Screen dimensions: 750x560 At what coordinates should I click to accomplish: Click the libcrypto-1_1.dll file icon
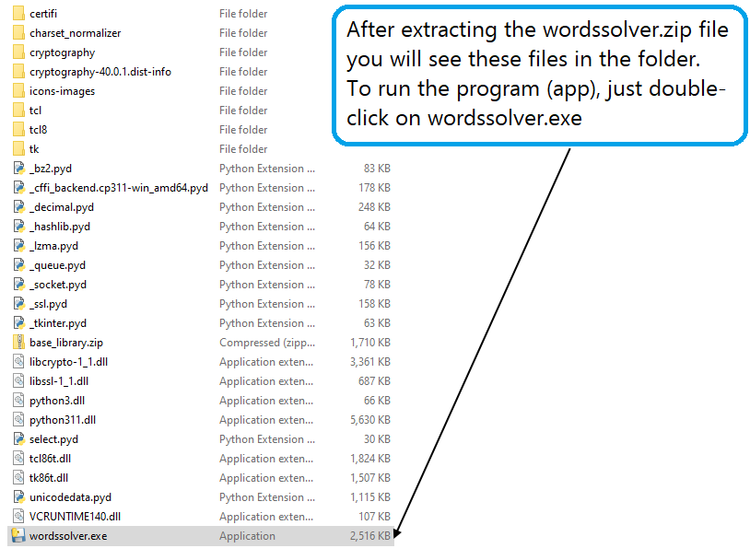pyautogui.click(x=18, y=362)
